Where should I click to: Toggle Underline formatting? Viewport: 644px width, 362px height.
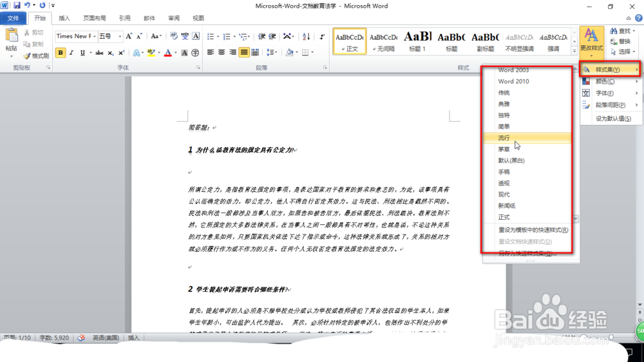tap(82, 53)
